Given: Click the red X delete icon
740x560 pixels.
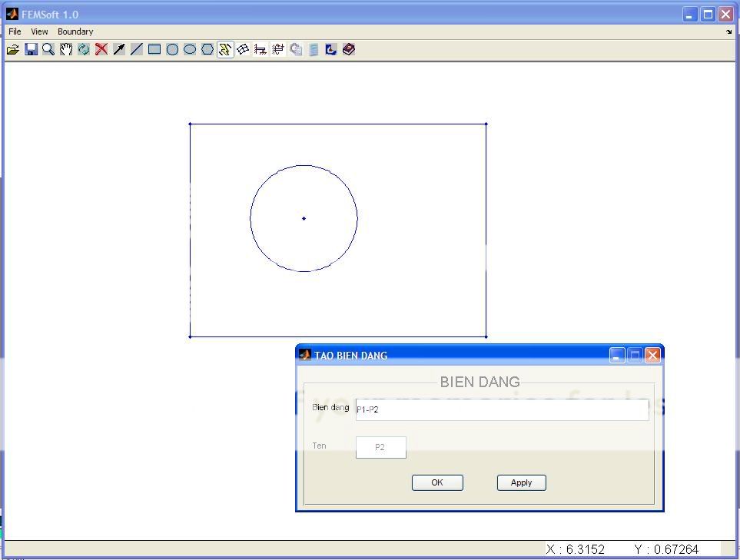Looking at the screenshot, I should [x=101, y=50].
